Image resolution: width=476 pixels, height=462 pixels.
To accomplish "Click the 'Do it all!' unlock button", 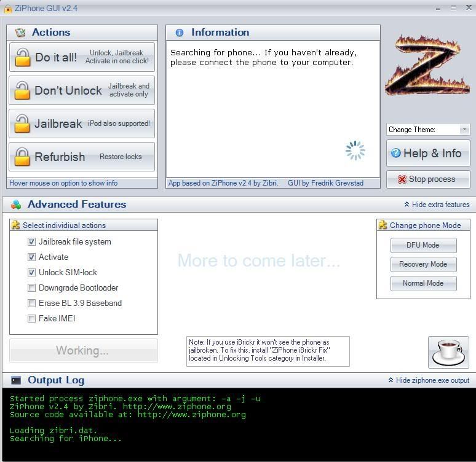I will click(82, 57).
